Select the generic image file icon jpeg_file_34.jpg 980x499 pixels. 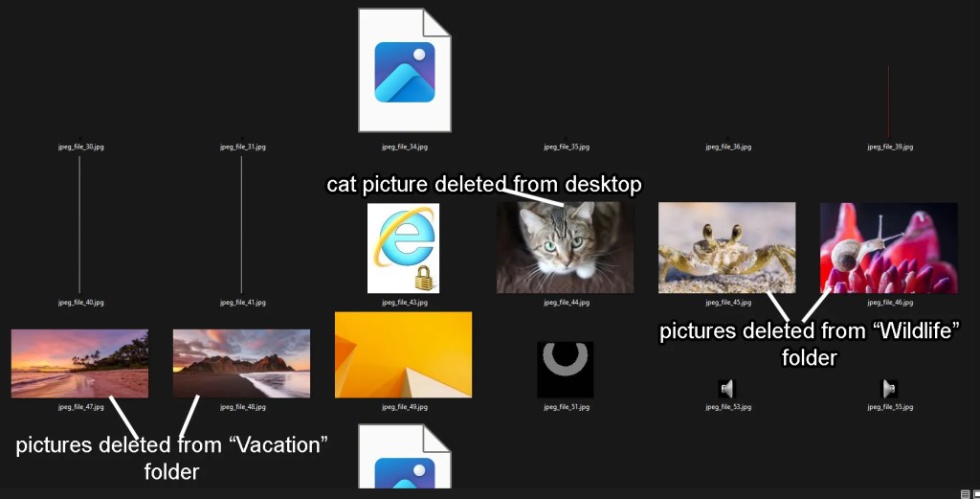click(404, 70)
